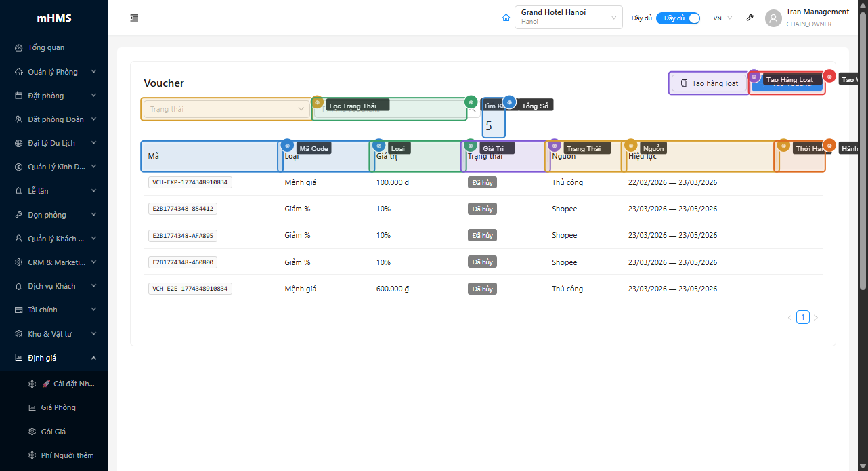Screen dimensions: 868x471
Task: Open Dọn phòng from the sidebar
Action: 47,215
